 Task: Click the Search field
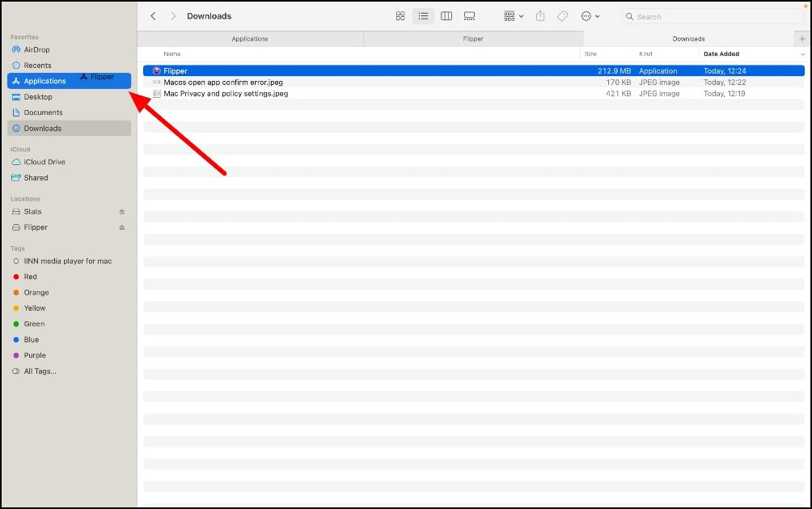coord(712,16)
